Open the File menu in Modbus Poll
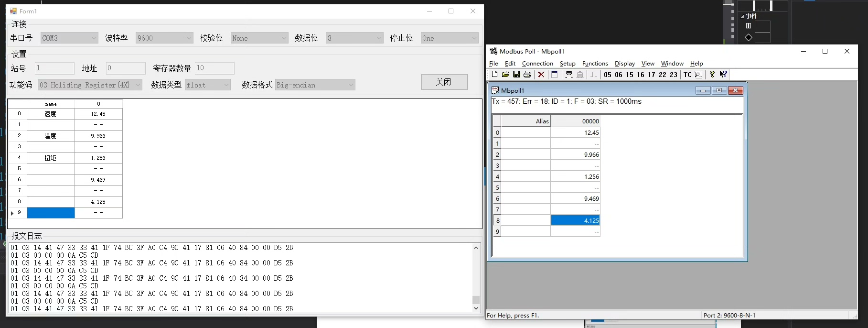This screenshot has width=868, height=328. pyautogui.click(x=493, y=63)
